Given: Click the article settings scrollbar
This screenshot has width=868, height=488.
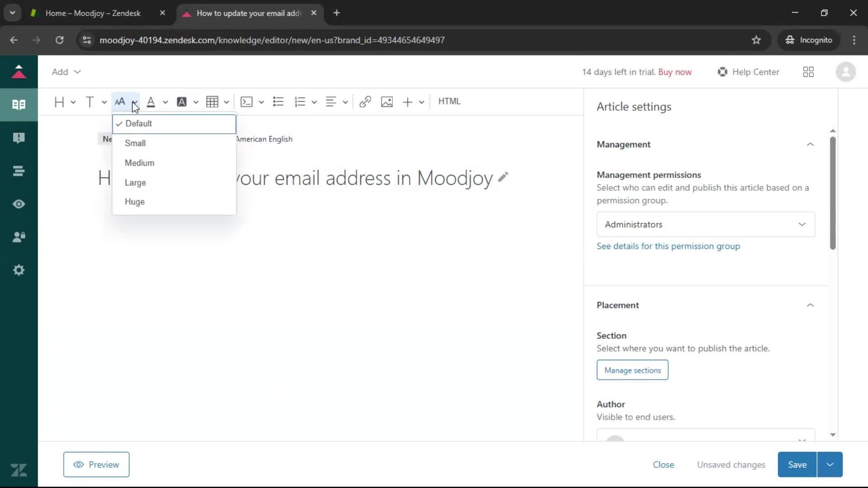Looking at the screenshot, I should [x=833, y=193].
